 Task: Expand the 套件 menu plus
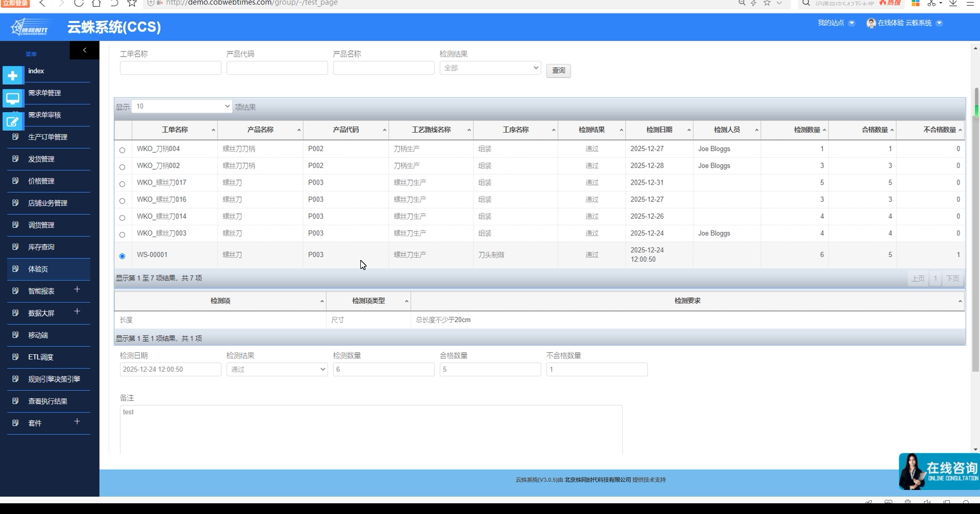[77, 422]
